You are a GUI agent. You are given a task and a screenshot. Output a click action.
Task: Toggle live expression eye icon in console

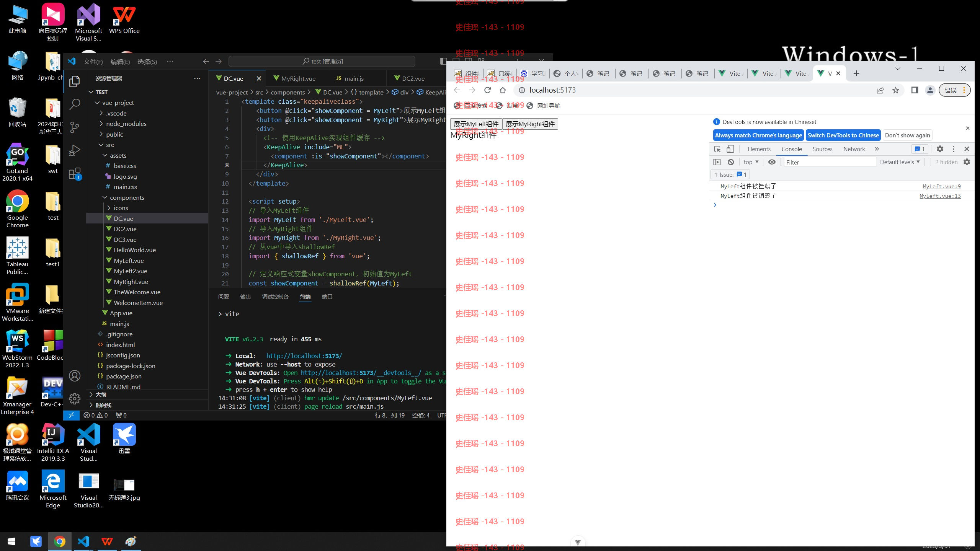click(772, 162)
